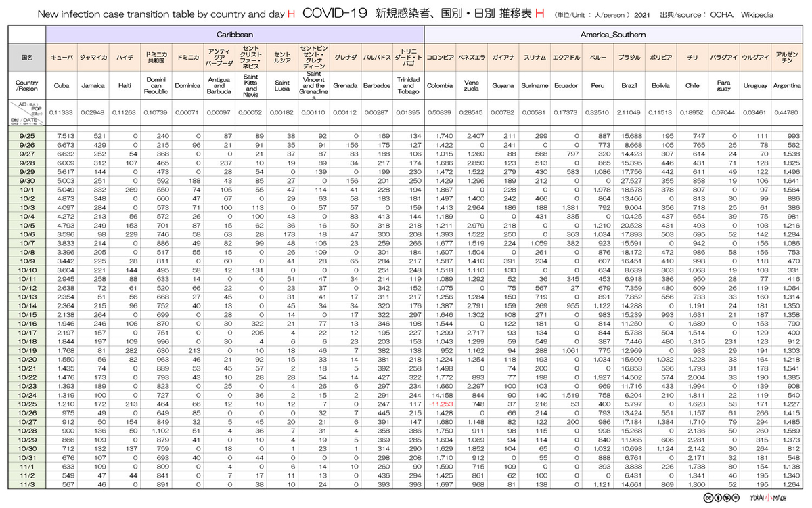Click the Peru column header
812x508 pixels.
click(597, 86)
